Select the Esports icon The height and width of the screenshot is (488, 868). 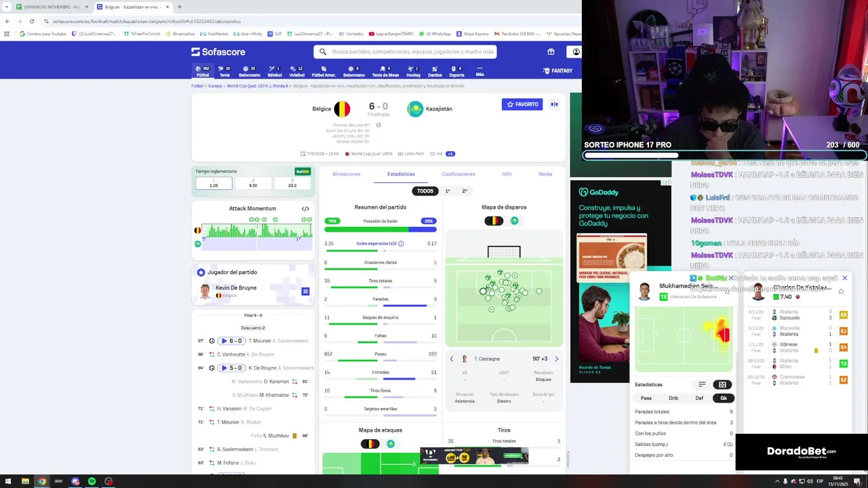pos(457,71)
